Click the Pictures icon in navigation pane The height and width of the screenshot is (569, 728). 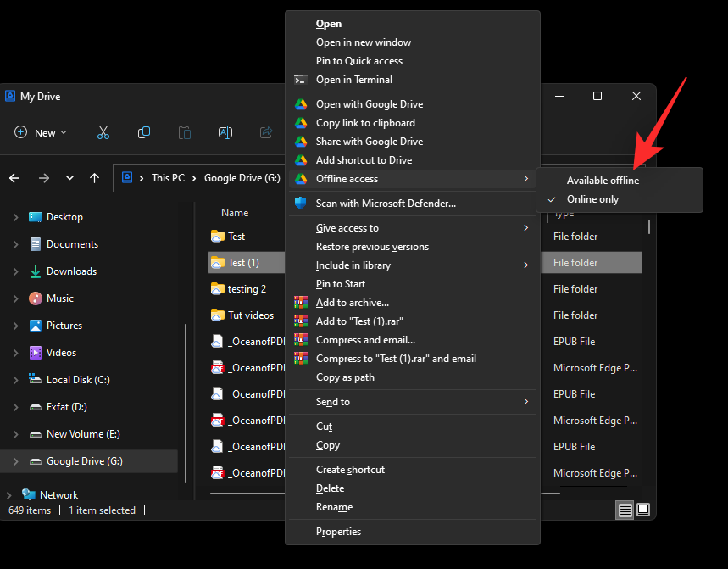click(x=36, y=325)
